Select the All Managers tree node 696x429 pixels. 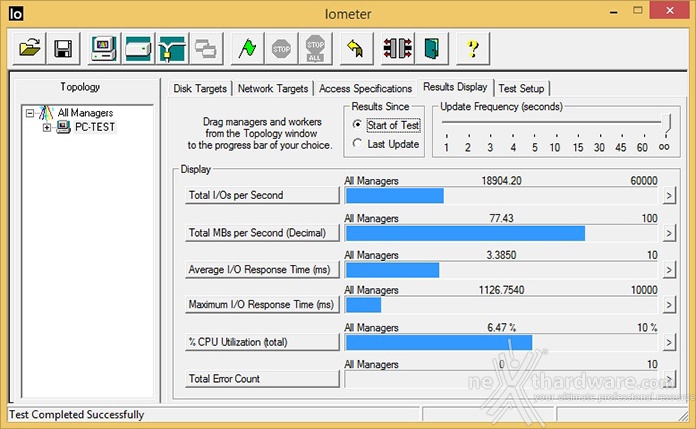point(85,113)
